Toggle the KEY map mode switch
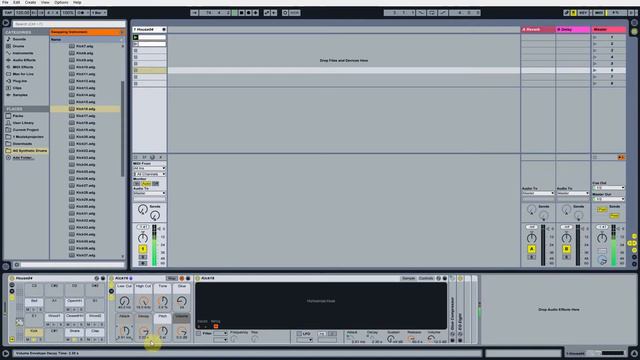This screenshot has height=360, width=640. (583, 13)
